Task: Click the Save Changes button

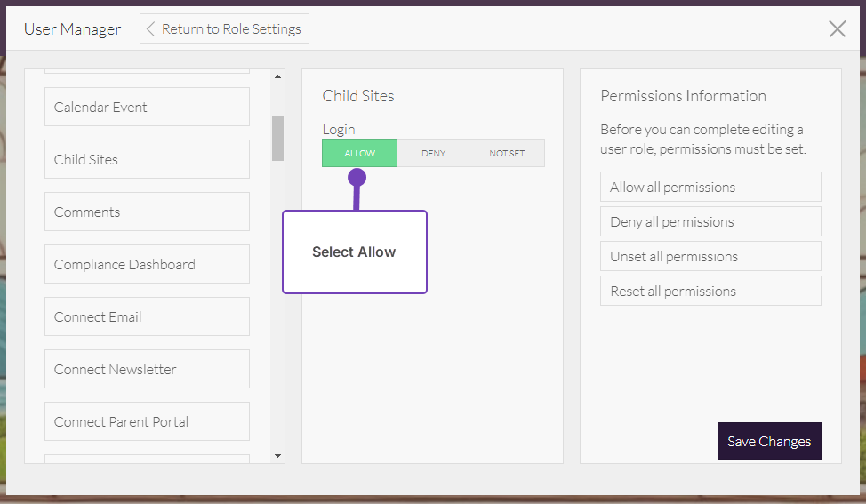Action: tap(768, 441)
